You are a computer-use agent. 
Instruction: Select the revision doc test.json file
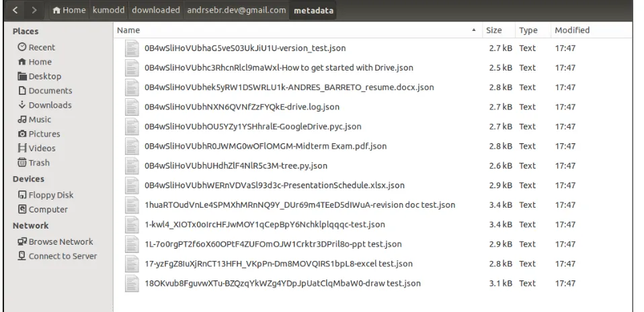pyautogui.click(x=300, y=204)
